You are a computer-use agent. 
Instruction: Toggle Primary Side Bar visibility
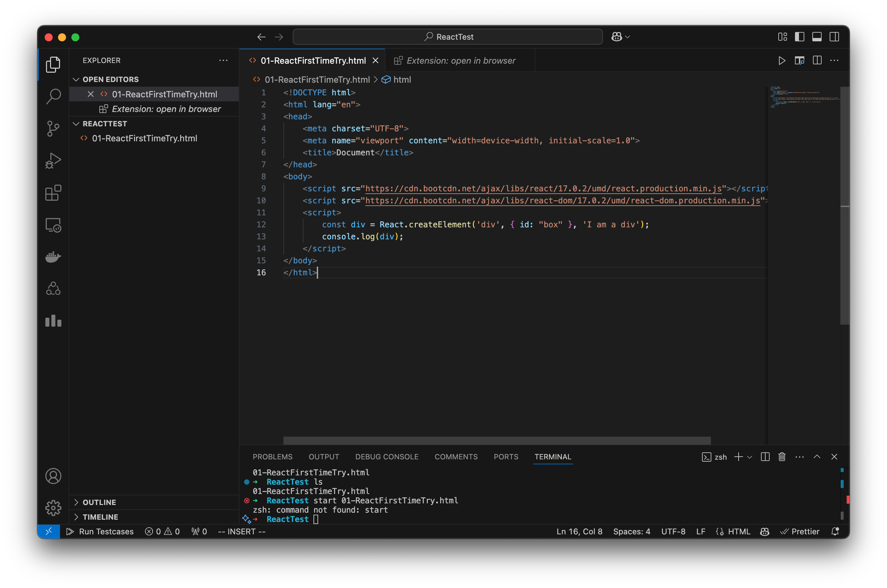[x=799, y=36]
